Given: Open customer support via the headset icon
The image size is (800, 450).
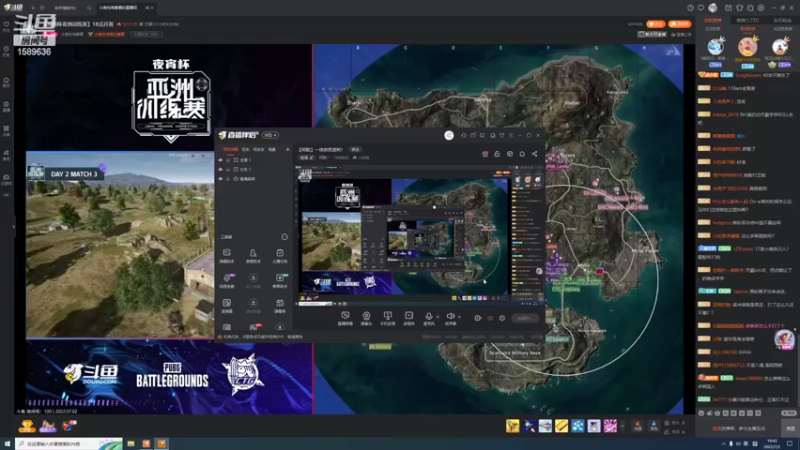Looking at the screenshot, I should point(463,135).
